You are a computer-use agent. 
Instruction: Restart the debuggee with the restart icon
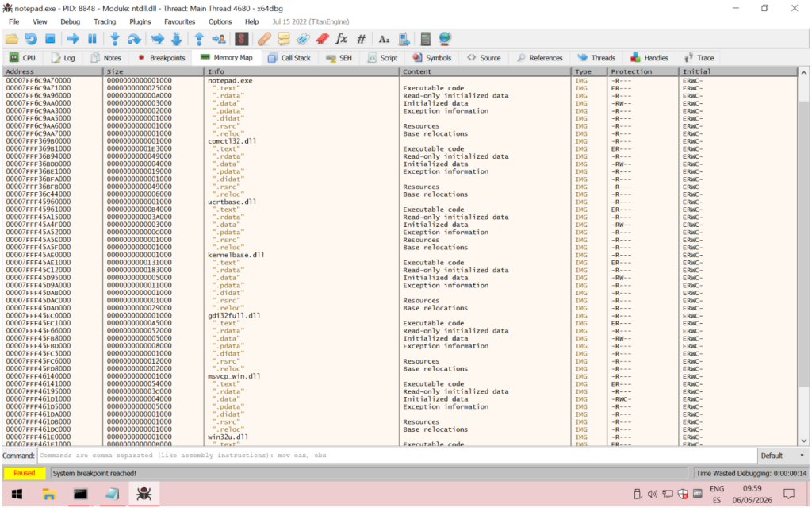(31, 39)
